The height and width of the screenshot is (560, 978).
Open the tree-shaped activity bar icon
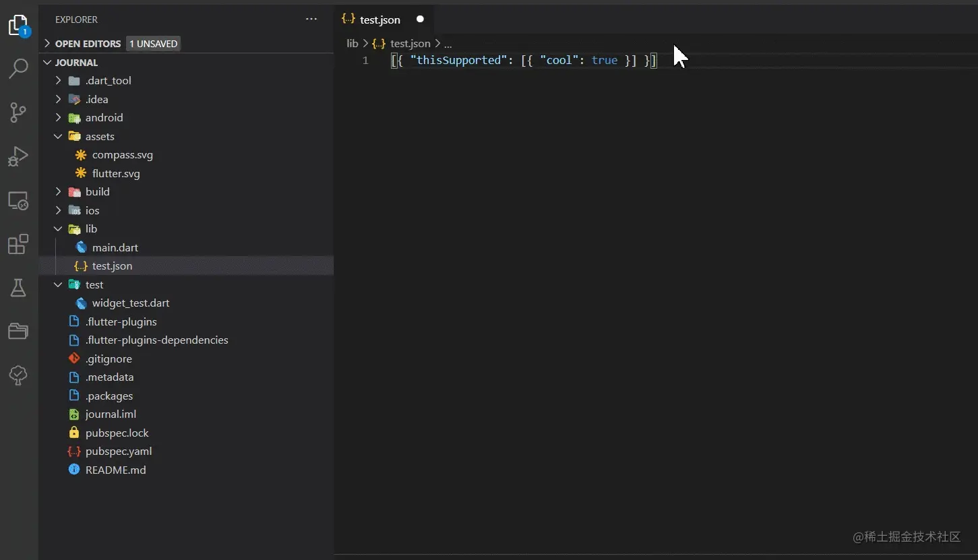point(18,375)
